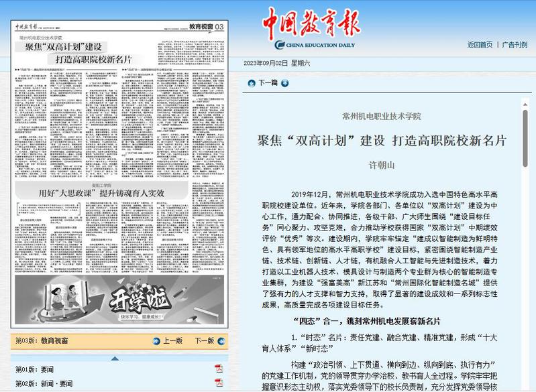
Task: Click the next page (下一版) arrow icon
Action: click(221, 341)
